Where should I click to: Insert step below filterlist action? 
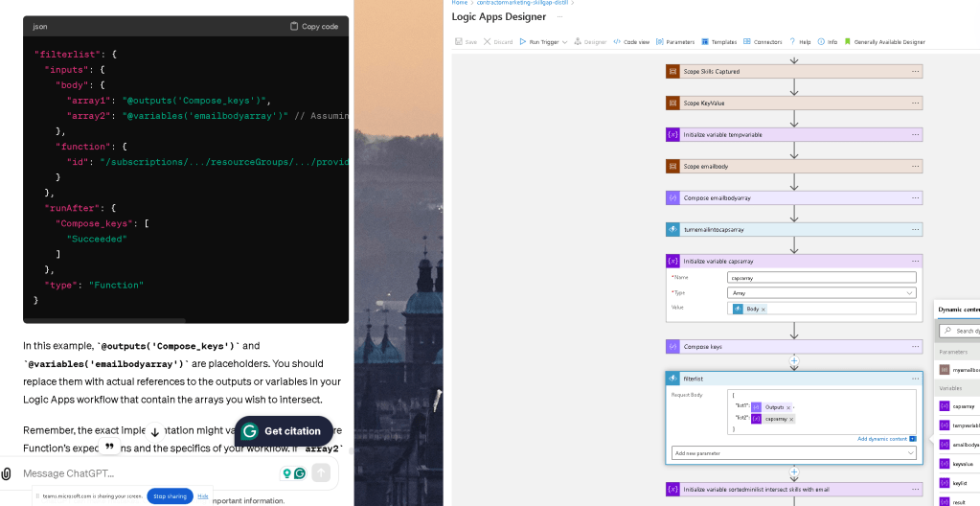794,472
